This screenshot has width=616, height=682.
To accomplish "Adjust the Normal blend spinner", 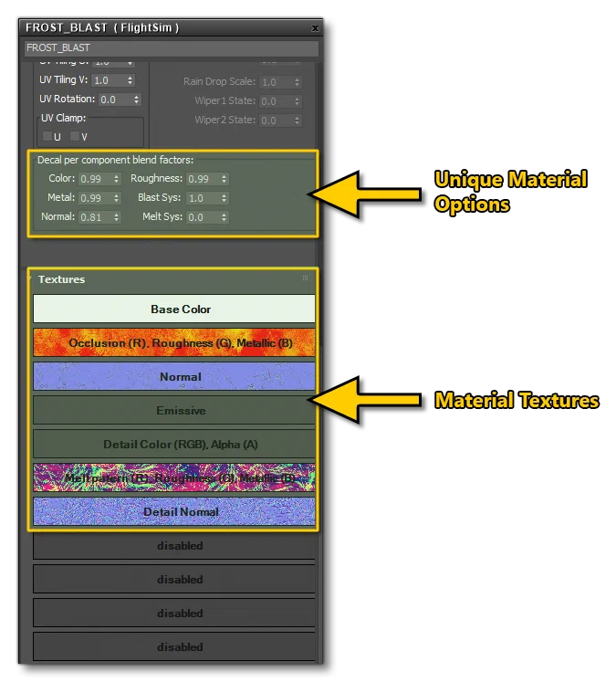I will [116, 217].
